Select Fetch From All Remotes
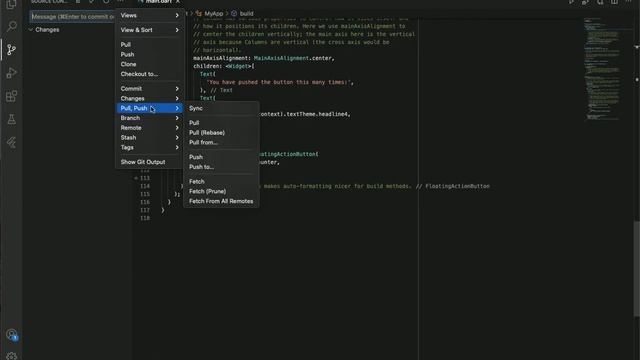The width and height of the screenshot is (640, 360). [221, 201]
